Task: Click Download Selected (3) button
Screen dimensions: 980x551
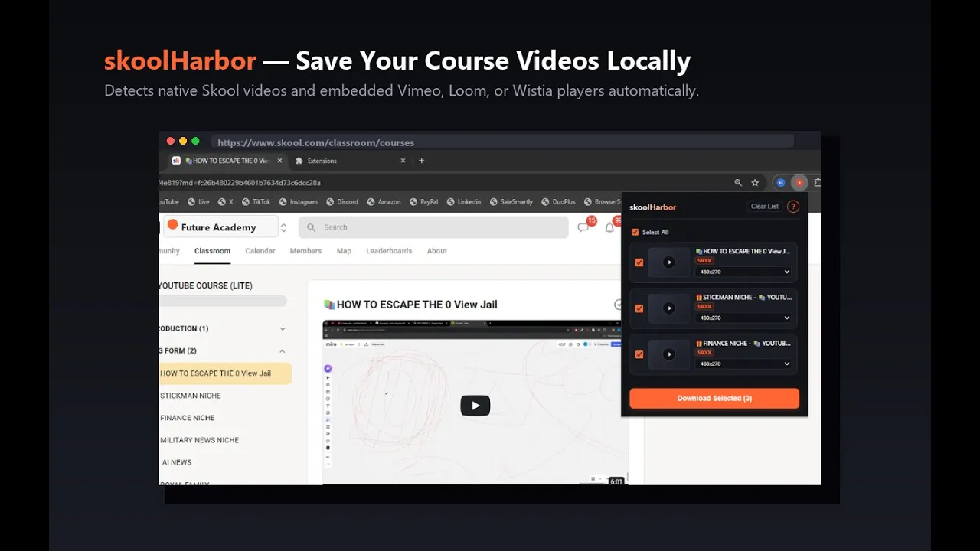Action: (x=714, y=398)
